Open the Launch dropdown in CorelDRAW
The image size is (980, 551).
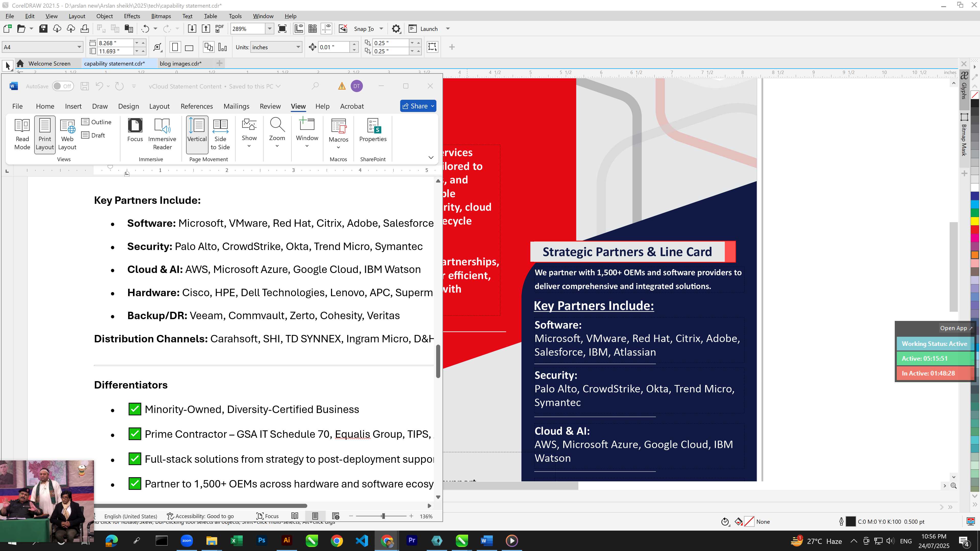447,29
